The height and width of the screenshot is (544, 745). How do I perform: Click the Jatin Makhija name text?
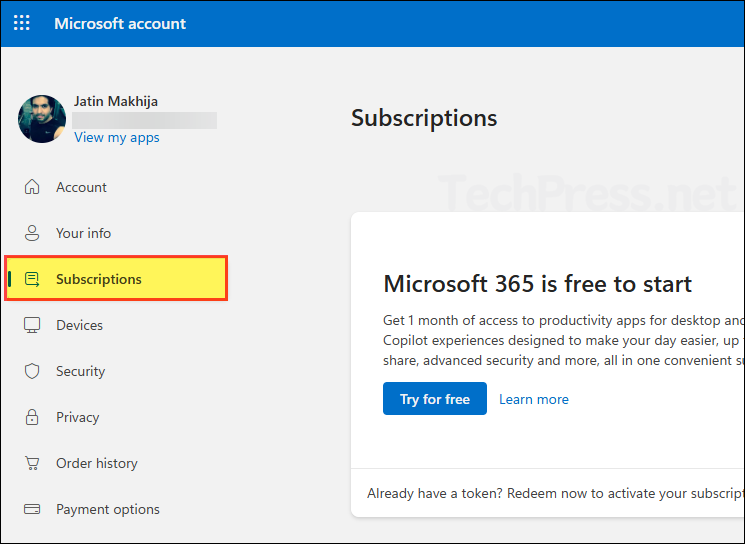tap(115, 101)
